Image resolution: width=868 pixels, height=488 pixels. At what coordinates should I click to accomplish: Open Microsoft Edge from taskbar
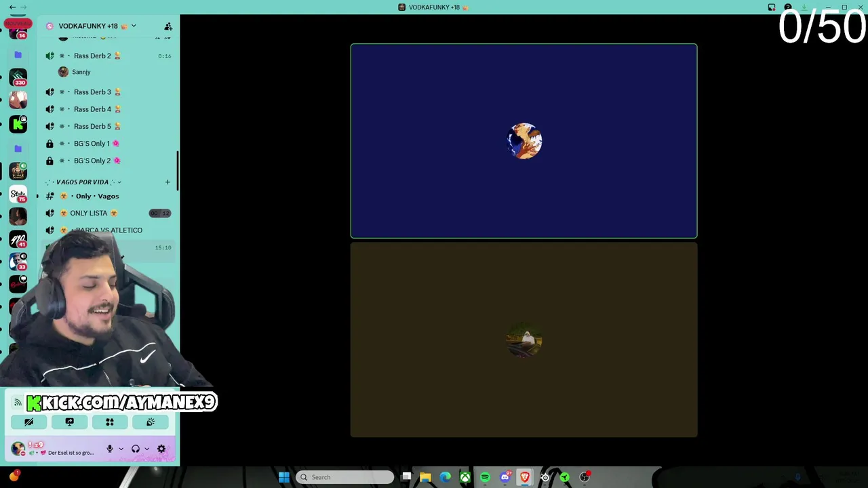445,477
